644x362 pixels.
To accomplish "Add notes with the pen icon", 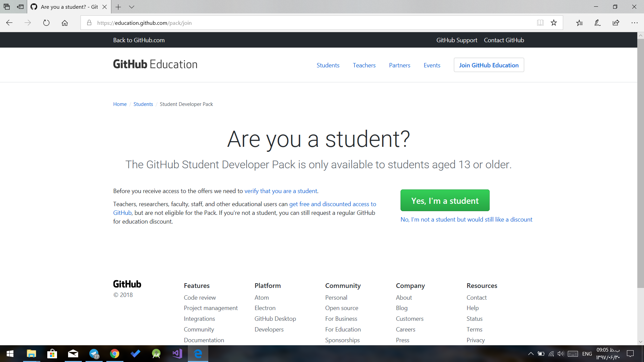I will (x=597, y=23).
